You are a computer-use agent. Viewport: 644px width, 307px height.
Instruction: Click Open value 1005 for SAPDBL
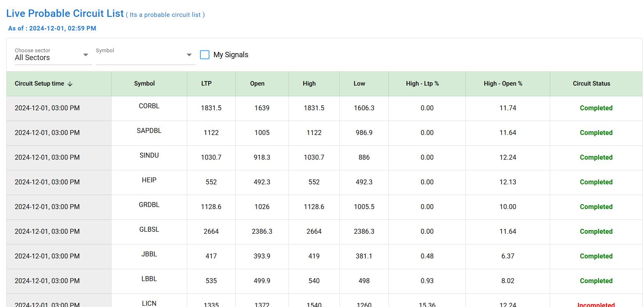[x=262, y=133]
